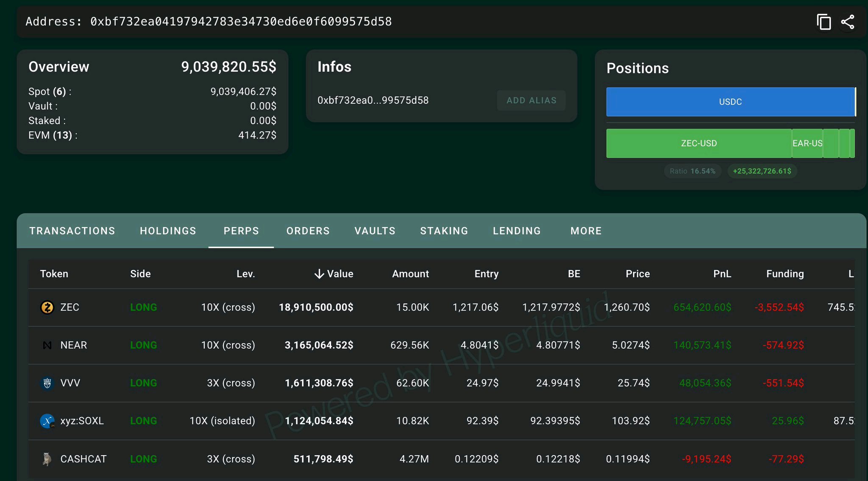Select the ORDERS tab
This screenshot has height=481, width=868.
click(x=308, y=231)
